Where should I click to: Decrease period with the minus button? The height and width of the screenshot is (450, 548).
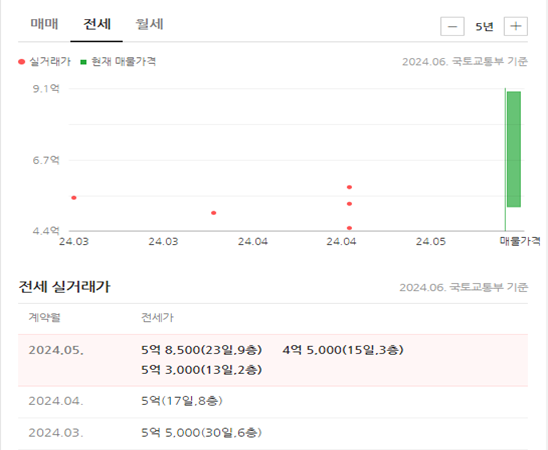(x=452, y=26)
